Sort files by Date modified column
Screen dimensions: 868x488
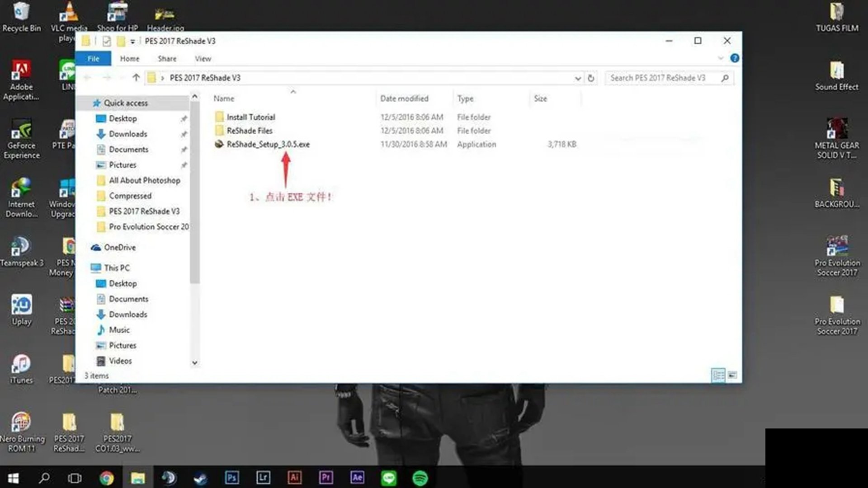[404, 99]
